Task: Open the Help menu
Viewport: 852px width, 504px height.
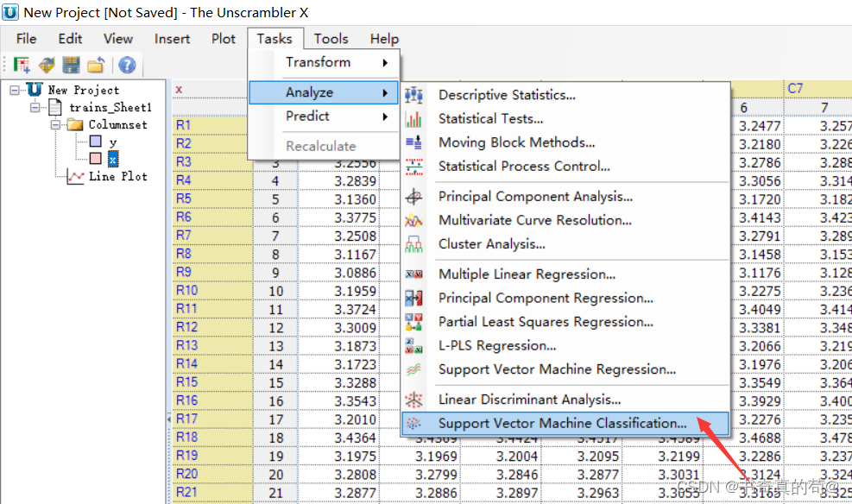Action: (x=385, y=39)
